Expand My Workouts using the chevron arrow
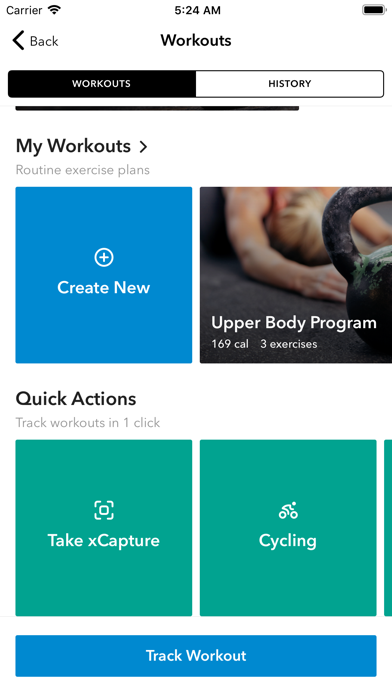 click(143, 146)
